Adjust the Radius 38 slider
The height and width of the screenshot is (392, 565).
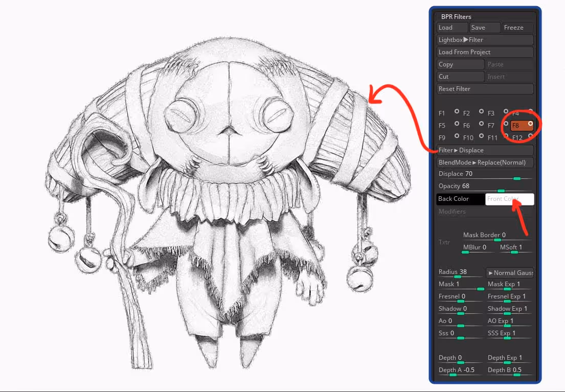[460, 273]
